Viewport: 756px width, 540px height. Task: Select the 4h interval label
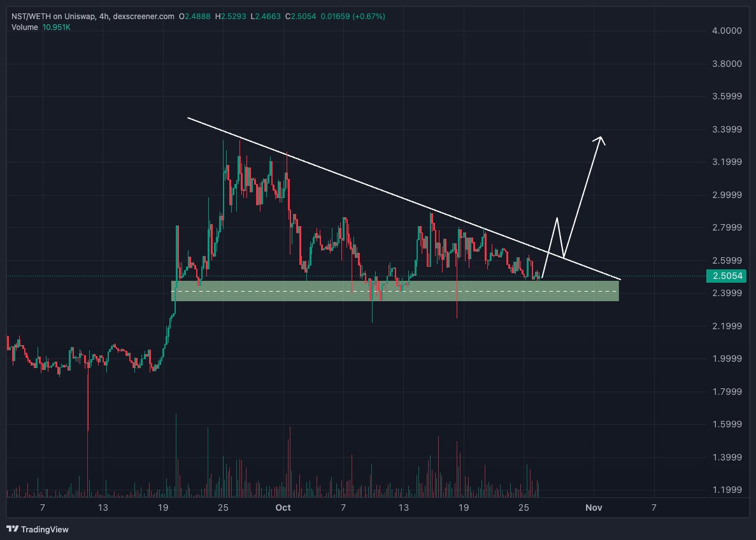[x=104, y=17]
